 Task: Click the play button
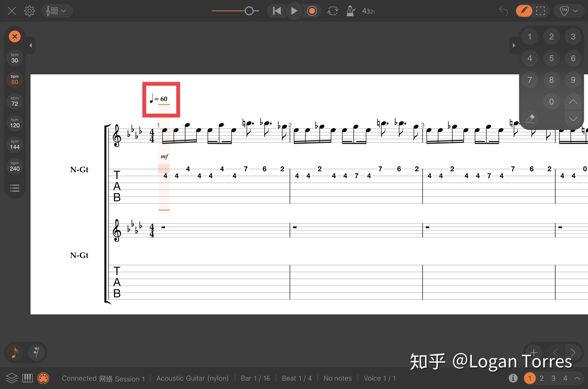click(294, 11)
